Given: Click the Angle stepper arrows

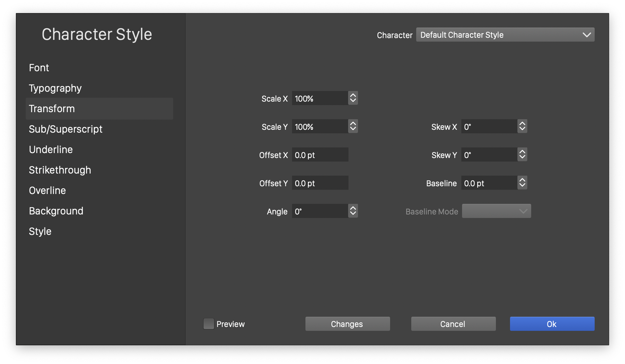Looking at the screenshot, I should coord(353,211).
